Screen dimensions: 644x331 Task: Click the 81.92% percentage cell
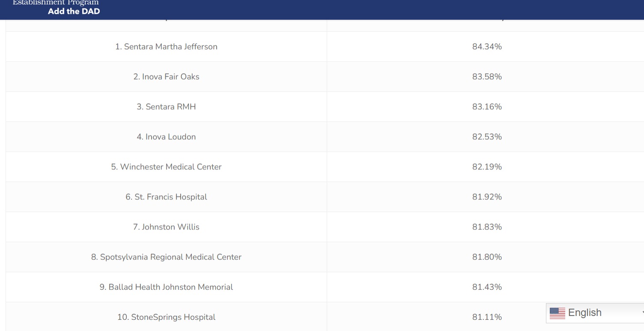point(487,197)
